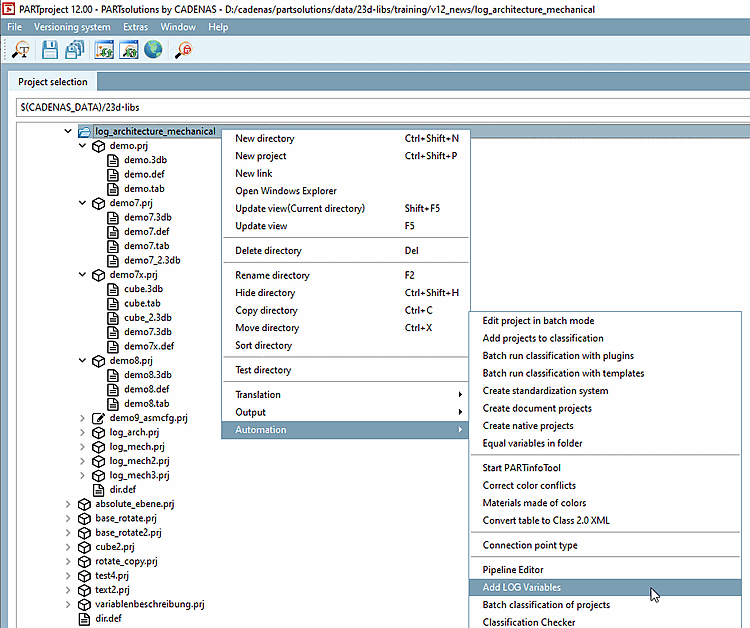The image size is (750, 628).
Task: Click the magnifier search icon in toolbar
Action: pos(21,50)
